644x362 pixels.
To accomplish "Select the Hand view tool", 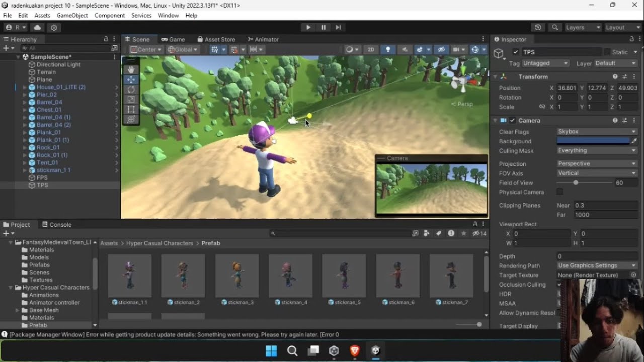I will point(131,69).
